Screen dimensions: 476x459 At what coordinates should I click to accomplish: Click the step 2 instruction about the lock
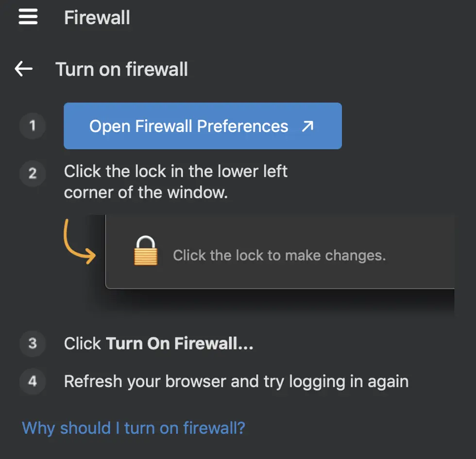pyautogui.click(x=175, y=181)
